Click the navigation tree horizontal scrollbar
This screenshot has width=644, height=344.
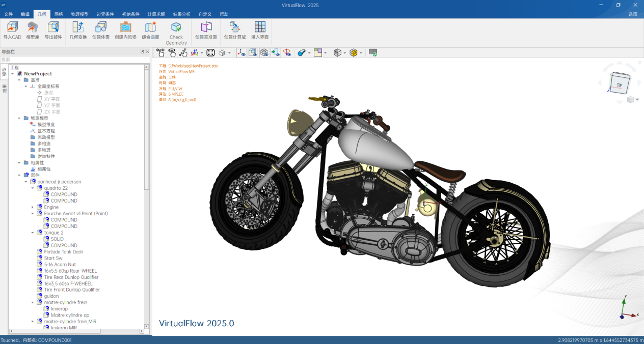coord(58,331)
